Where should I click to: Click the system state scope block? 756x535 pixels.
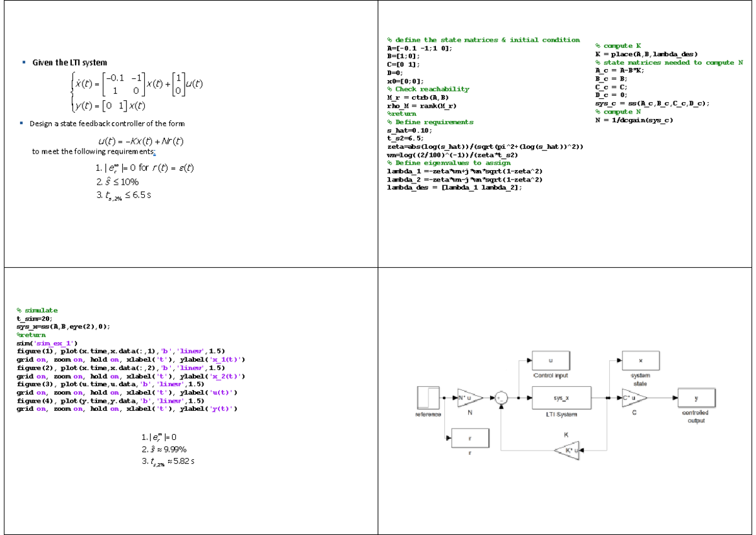pos(639,360)
